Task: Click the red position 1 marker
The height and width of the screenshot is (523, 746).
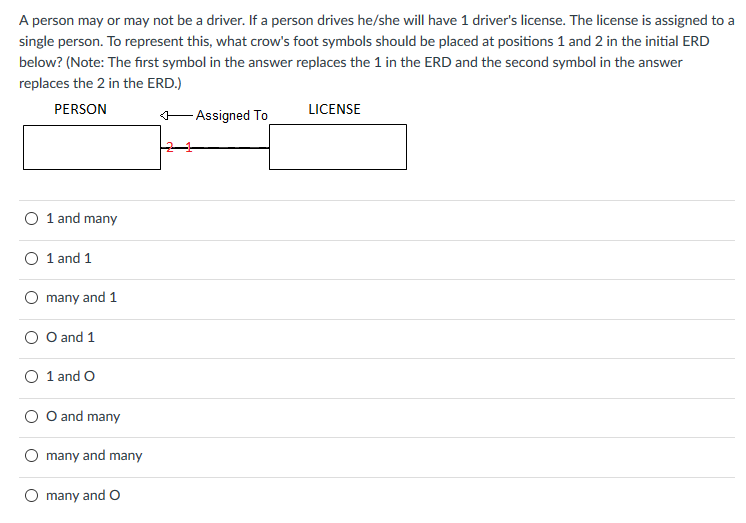Action: [x=189, y=147]
